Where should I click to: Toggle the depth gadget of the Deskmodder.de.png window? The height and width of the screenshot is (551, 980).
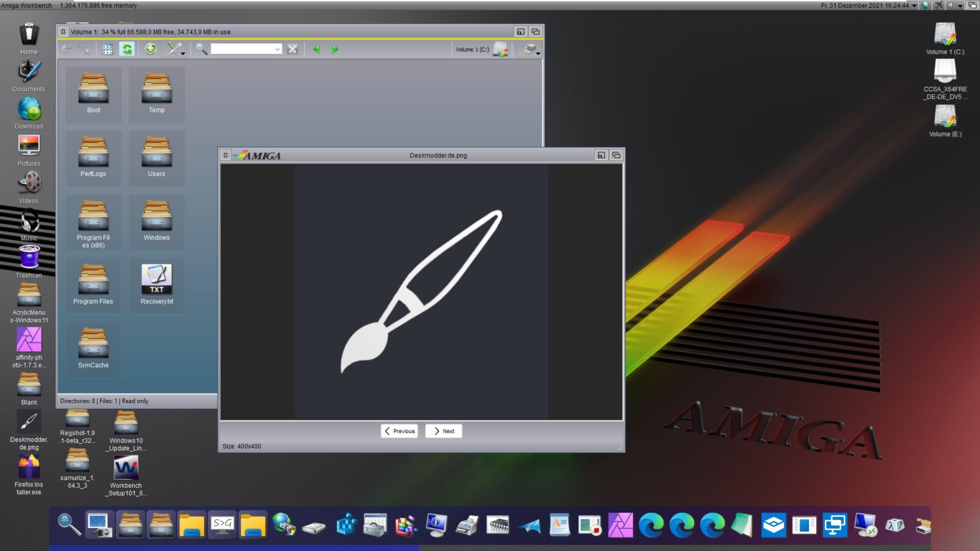click(x=616, y=155)
